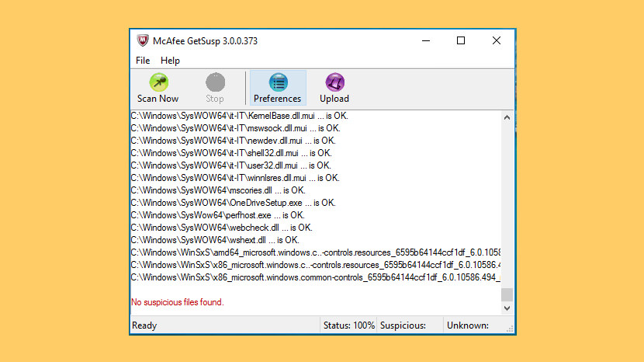Click the scrollbar thumb in the log
This screenshot has height=362, width=644.
(507, 294)
